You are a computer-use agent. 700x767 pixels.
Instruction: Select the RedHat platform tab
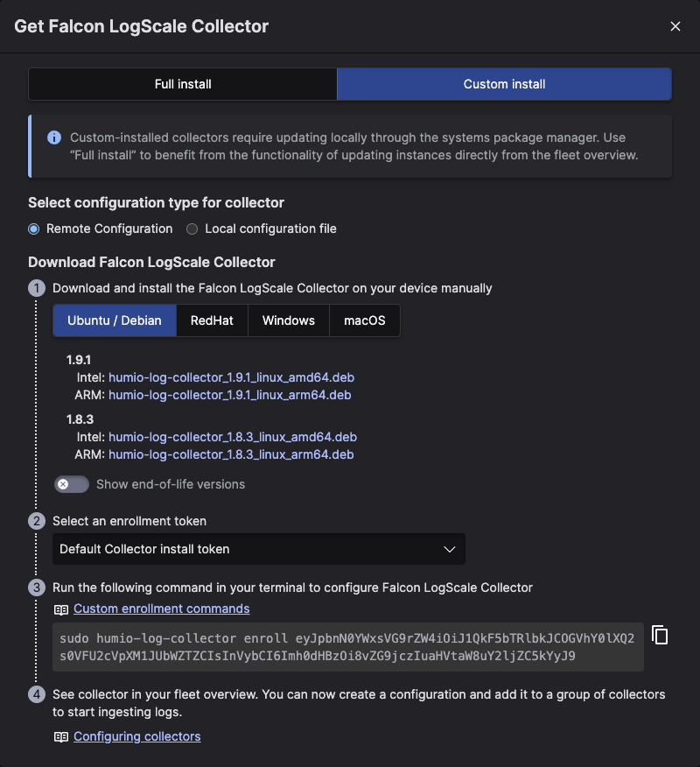pos(212,320)
